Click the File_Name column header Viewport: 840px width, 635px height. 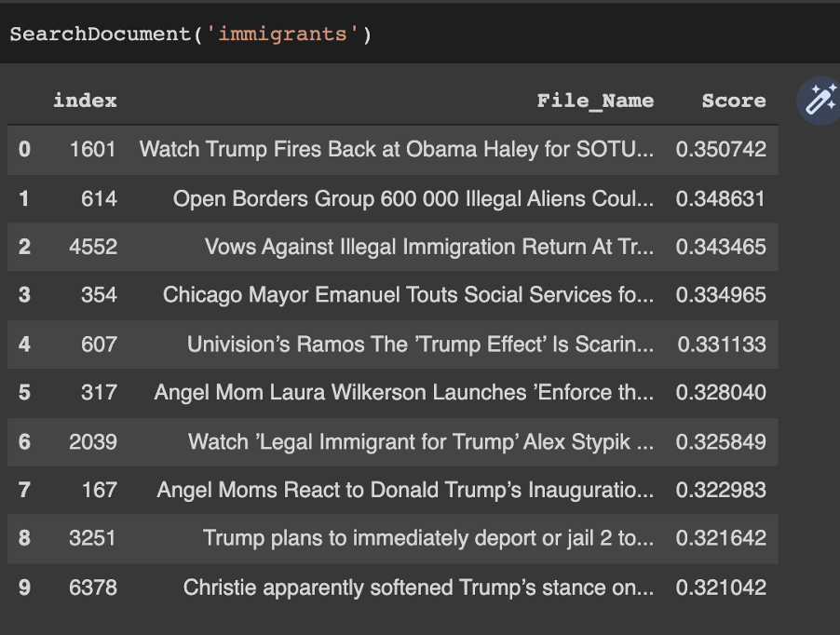click(595, 101)
